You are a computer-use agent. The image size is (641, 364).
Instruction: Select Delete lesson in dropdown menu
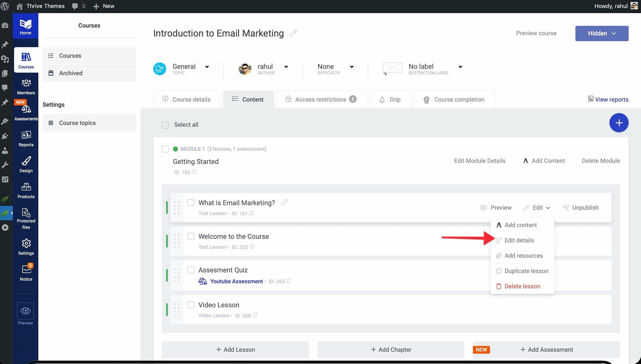522,286
